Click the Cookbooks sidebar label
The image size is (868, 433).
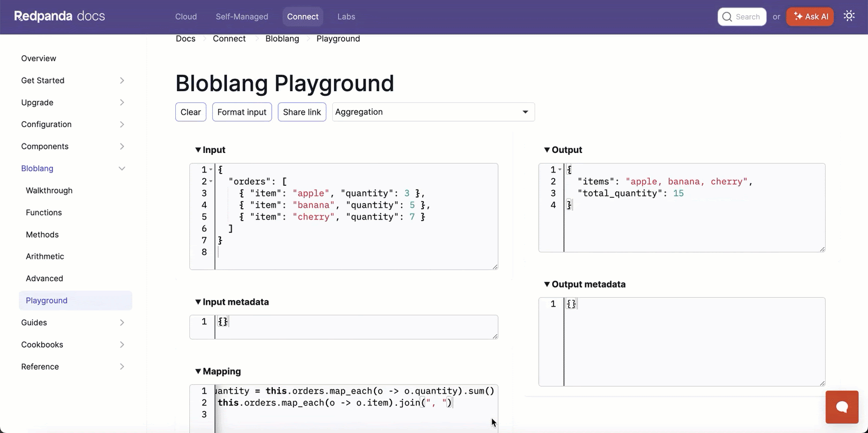[42, 345]
